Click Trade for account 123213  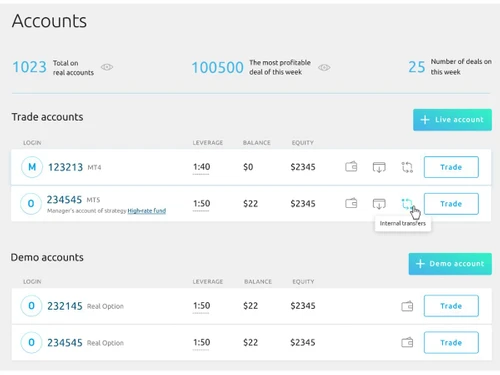point(451,167)
